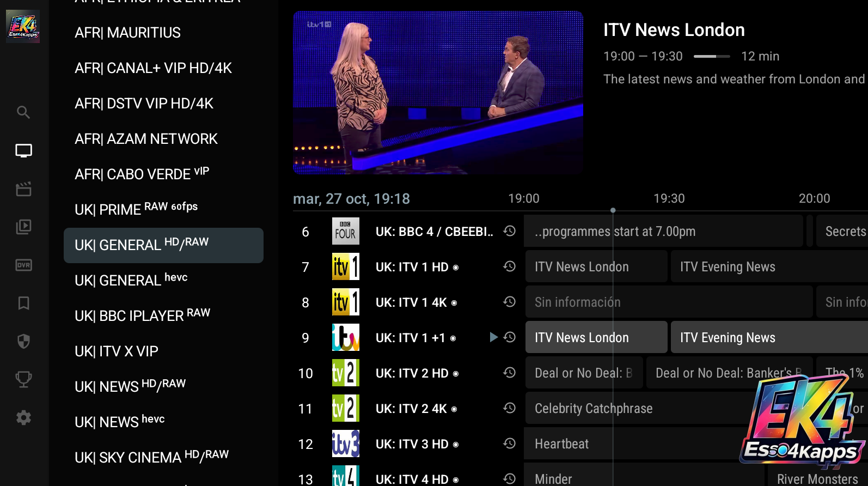The width and height of the screenshot is (868, 486).
Task: Click the EK4 app logo at top-left
Action: (x=23, y=26)
